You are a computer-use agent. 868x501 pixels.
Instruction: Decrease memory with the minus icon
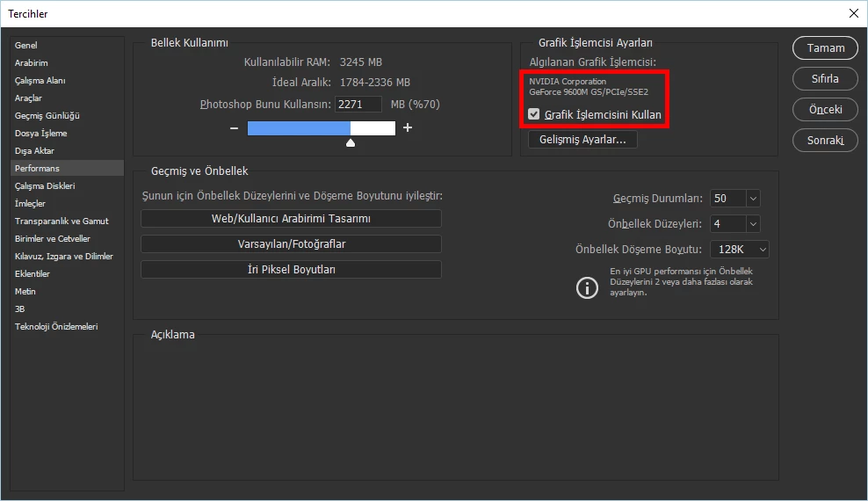tap(235, 127)
